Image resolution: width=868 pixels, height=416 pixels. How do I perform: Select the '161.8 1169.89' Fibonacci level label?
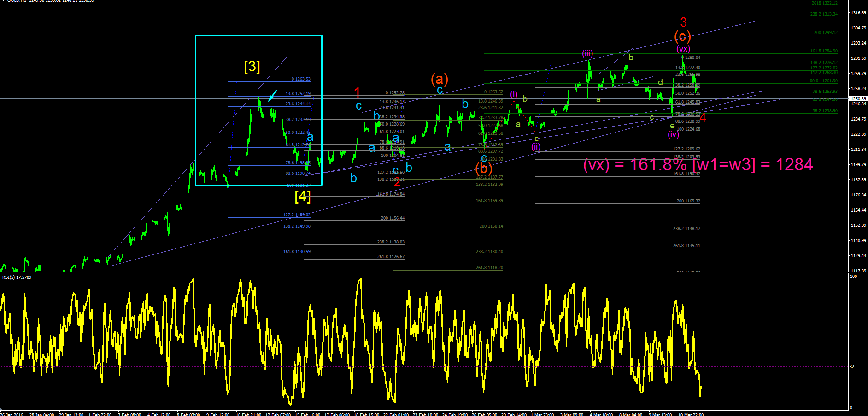[x=490, y=201]
